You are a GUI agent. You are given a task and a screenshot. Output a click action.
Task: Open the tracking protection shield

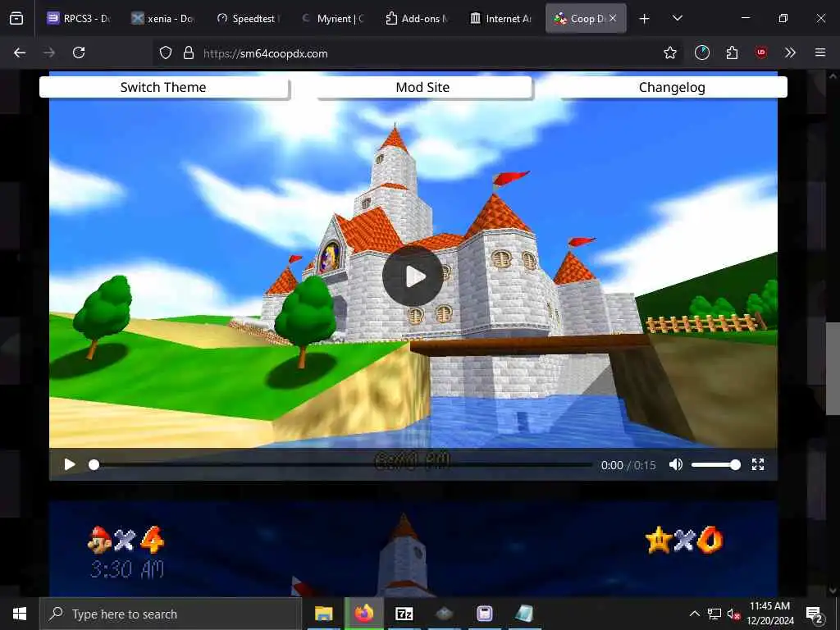click(x=166, y=52)
